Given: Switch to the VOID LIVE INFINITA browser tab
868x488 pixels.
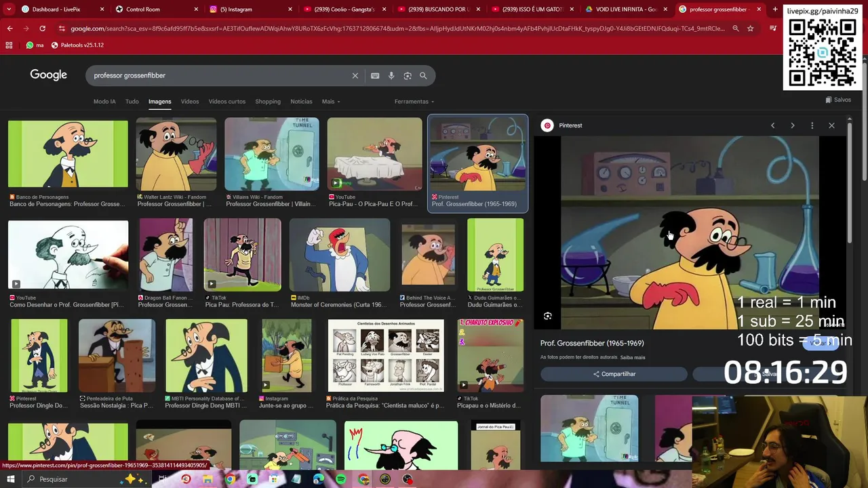Looking at the screenshot, I should (x=626, y=9).
